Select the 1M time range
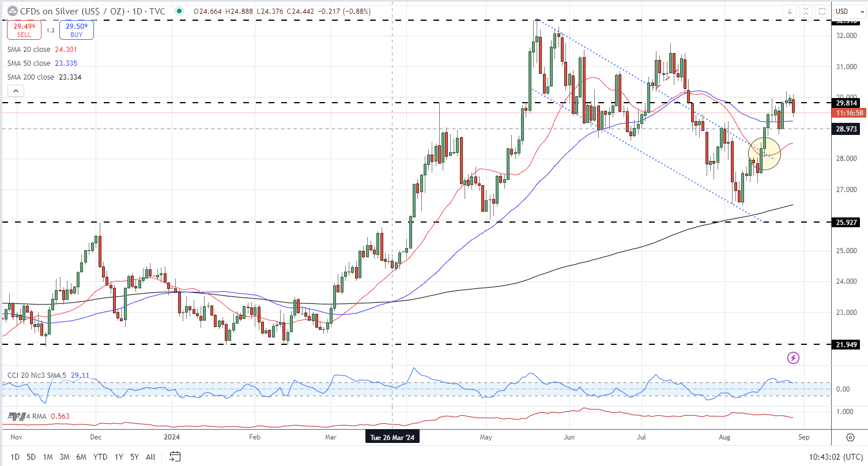 click(x=48, y=457)
